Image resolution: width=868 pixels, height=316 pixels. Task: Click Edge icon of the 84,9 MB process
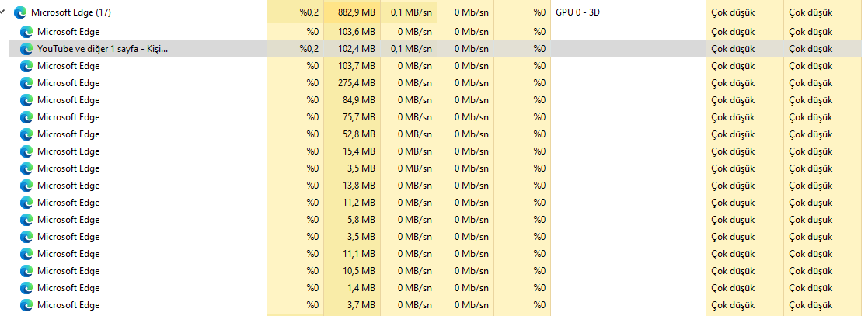click(x=26, y=100)
